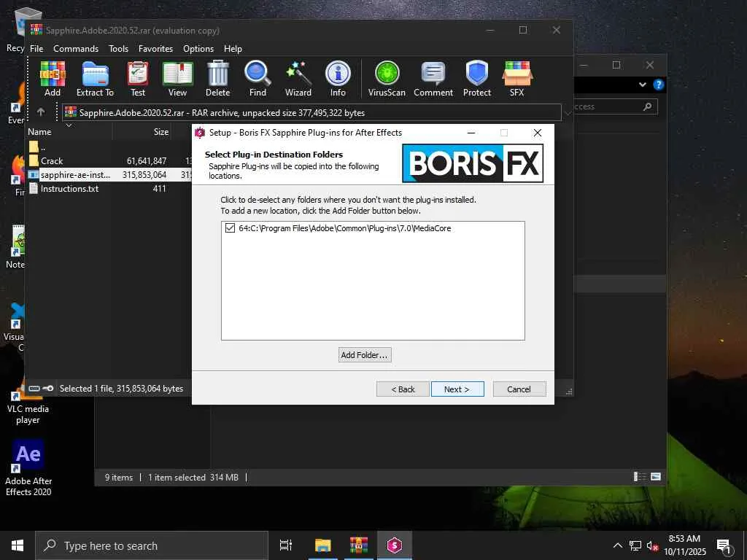Click the Delete trash can icon

coord(217,79)
